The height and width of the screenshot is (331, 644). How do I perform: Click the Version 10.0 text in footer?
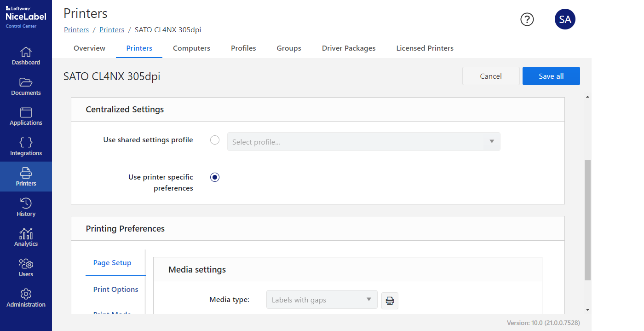(x=543, y=323)
